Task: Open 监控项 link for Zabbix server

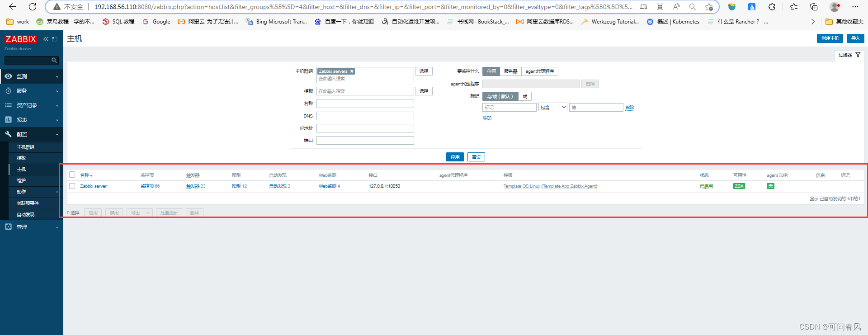Action: [147, 186]
